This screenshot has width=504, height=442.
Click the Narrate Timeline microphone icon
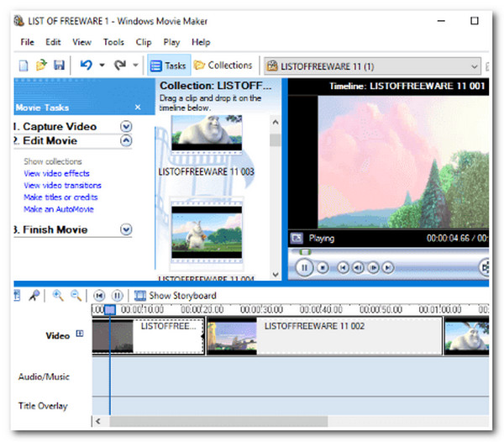(x=34, y=296)
